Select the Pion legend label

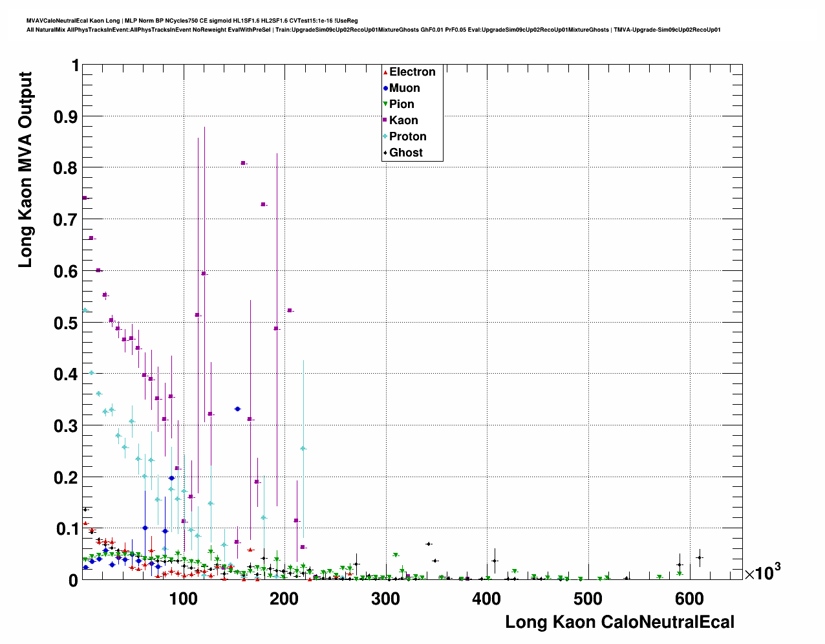402,104
